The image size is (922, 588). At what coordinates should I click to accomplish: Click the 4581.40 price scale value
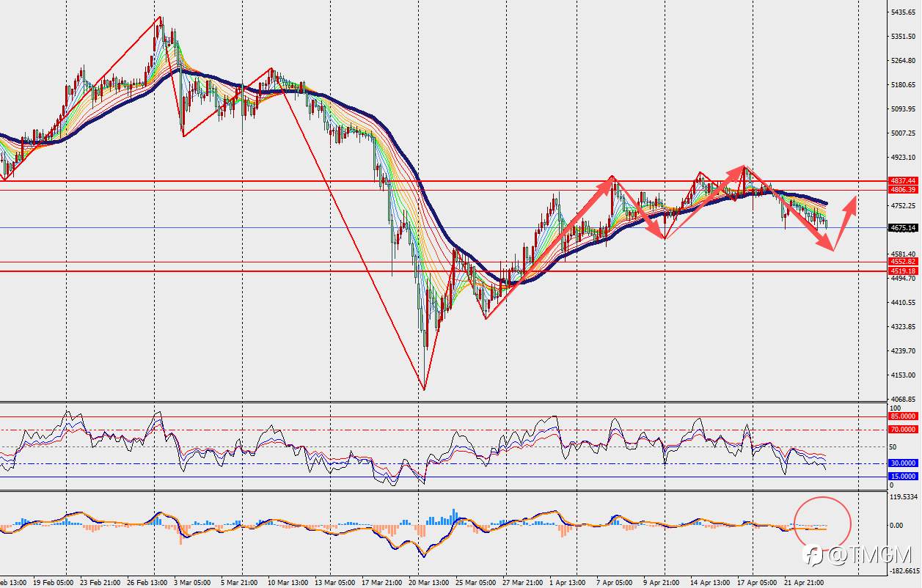click(904, 254)
